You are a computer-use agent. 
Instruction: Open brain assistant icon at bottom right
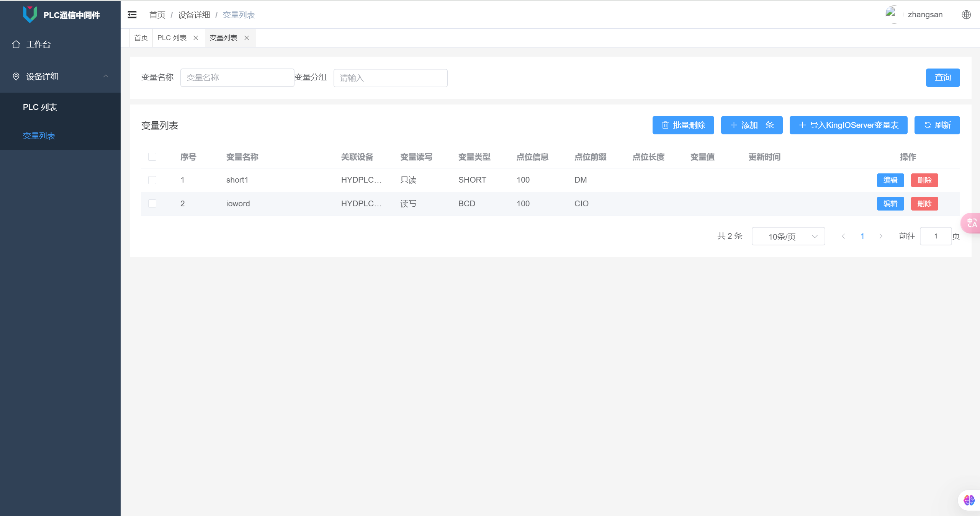click(969, 500)
